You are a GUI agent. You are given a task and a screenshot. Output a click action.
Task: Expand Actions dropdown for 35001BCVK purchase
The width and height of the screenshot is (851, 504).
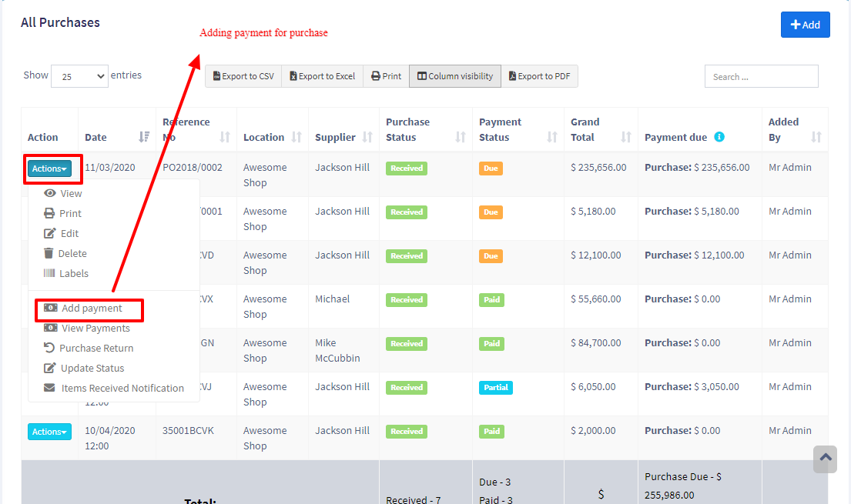click(49, 432)
